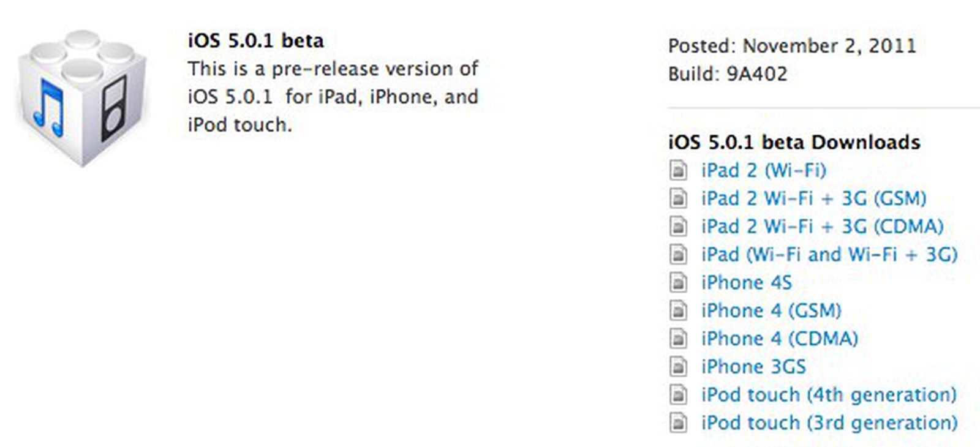Download iPhone 4 (CDMA) firmware
Viewport: 980px width, 447px height.
(x=779, y=339)
